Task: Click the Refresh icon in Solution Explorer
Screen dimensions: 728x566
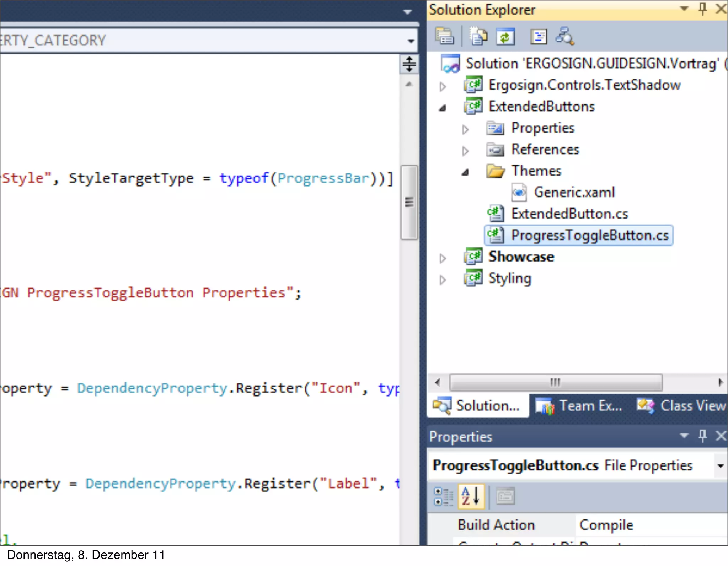Action: click(x=505, y=36)
